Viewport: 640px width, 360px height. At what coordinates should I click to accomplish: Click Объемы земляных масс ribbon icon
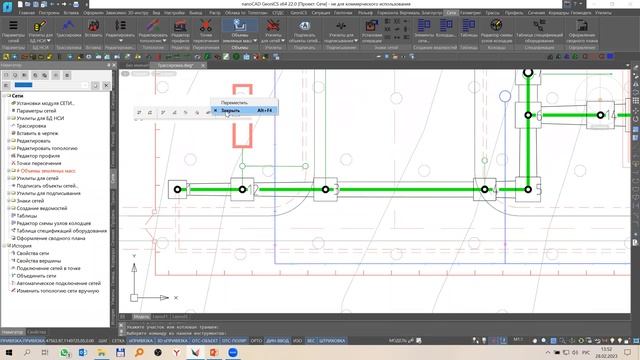click(x=239, y=26)
